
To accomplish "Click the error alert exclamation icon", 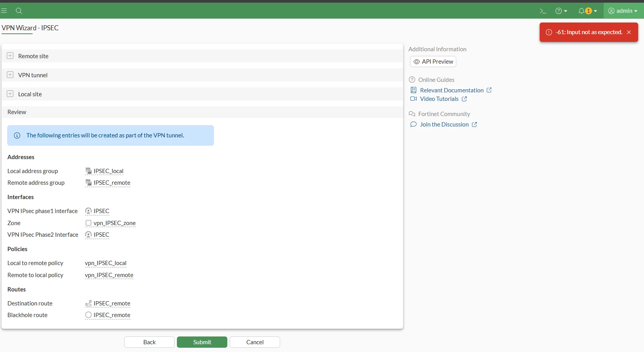I will click(x=549, y=32).
